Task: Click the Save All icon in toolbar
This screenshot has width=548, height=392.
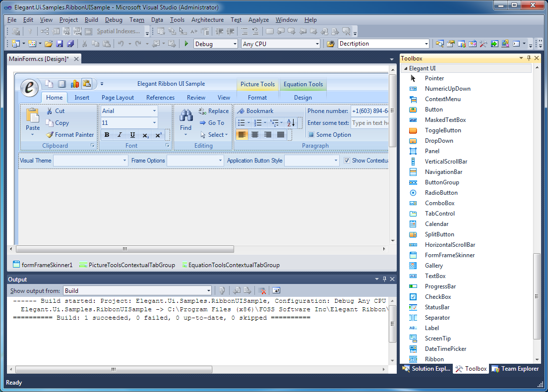Action: tap(70, 44)
